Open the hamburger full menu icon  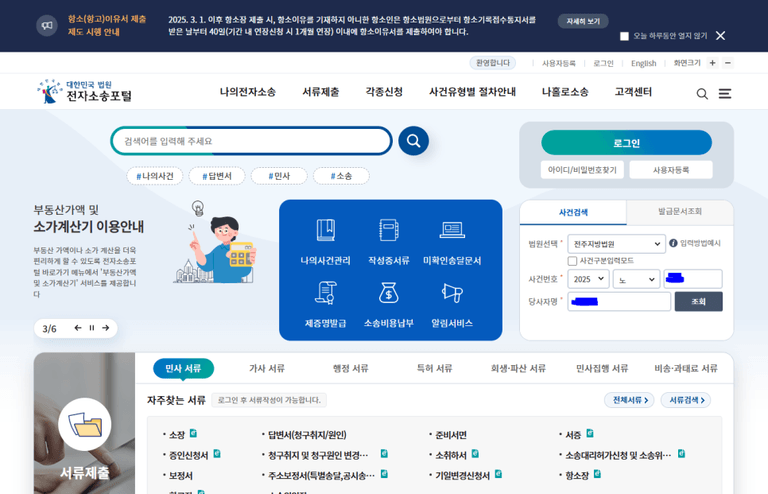(x=725, y=93)
